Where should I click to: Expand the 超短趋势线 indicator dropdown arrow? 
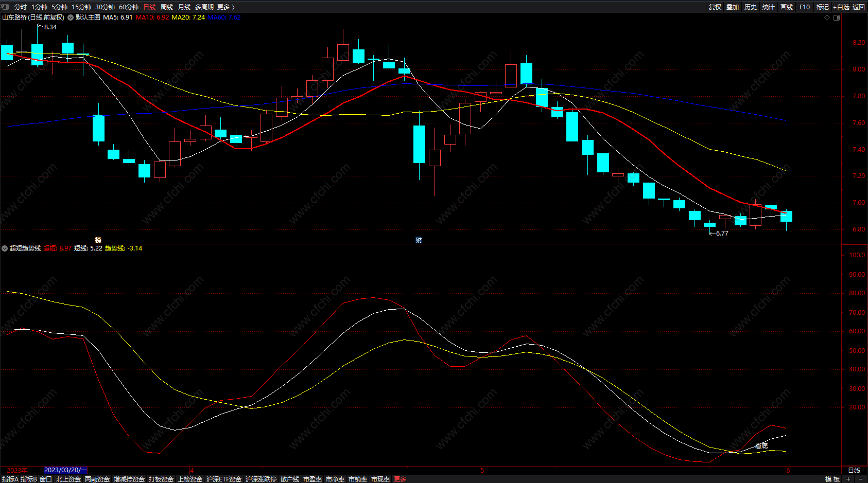(5, 248)
